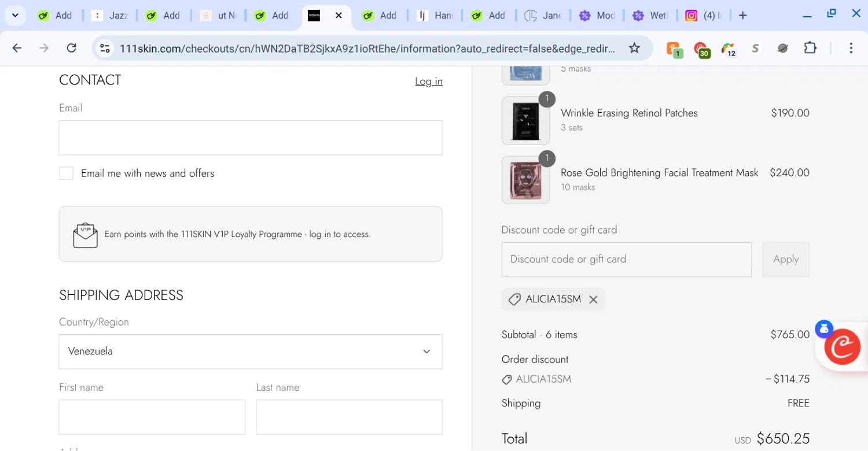The width and height of the screenshot is (868, 451).
Task: Click Wrinkle Erasing Retinol Patches thumbnail
Action: [x=525, y=121]
